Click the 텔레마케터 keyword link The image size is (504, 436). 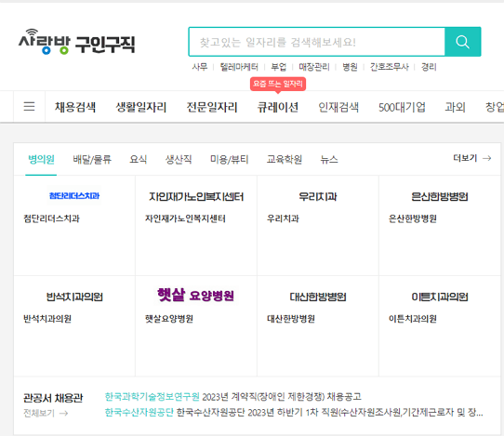pos(239,67)
